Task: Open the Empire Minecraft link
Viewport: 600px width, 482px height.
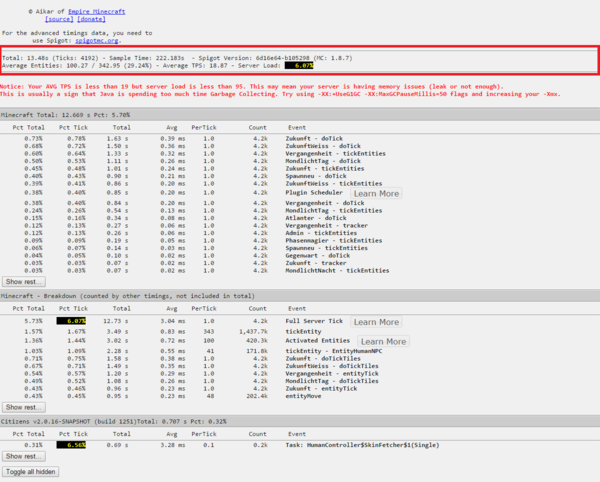Action: coord(96,11)
